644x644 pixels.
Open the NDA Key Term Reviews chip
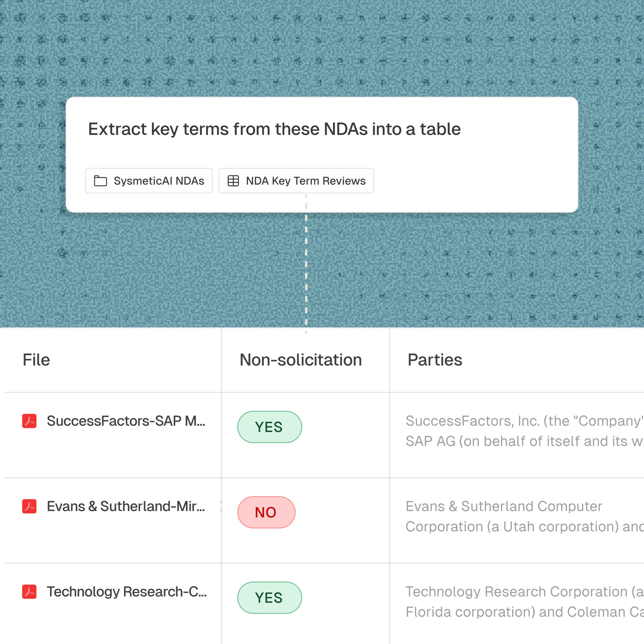(x=296, y=181)
